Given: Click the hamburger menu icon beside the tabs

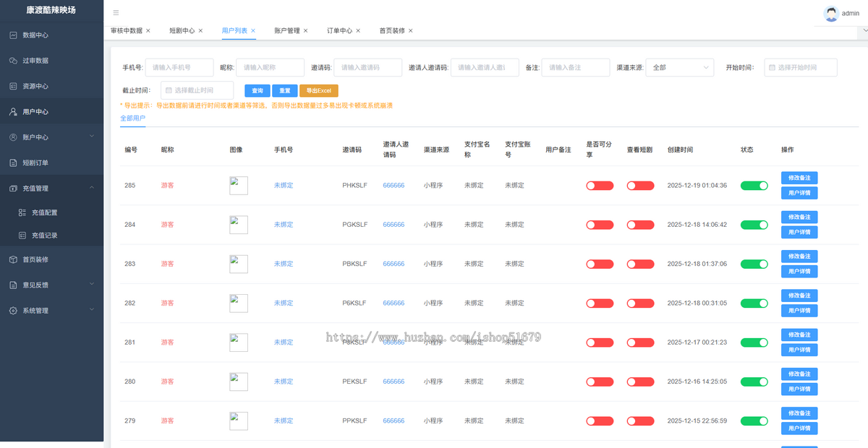Looking at the screenshot, I should click(114, 12).
